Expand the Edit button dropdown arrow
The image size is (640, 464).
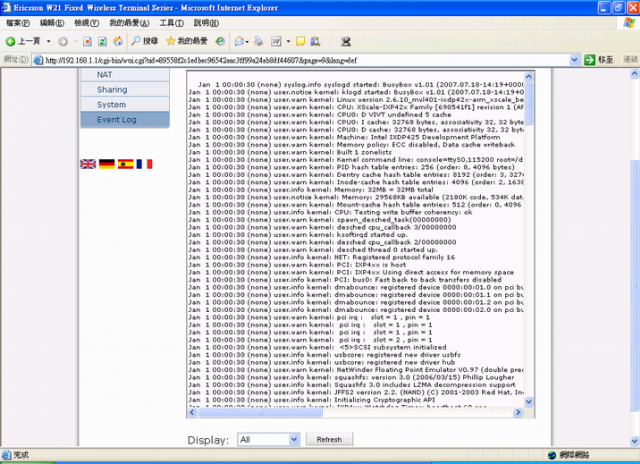tap(288, 41)
